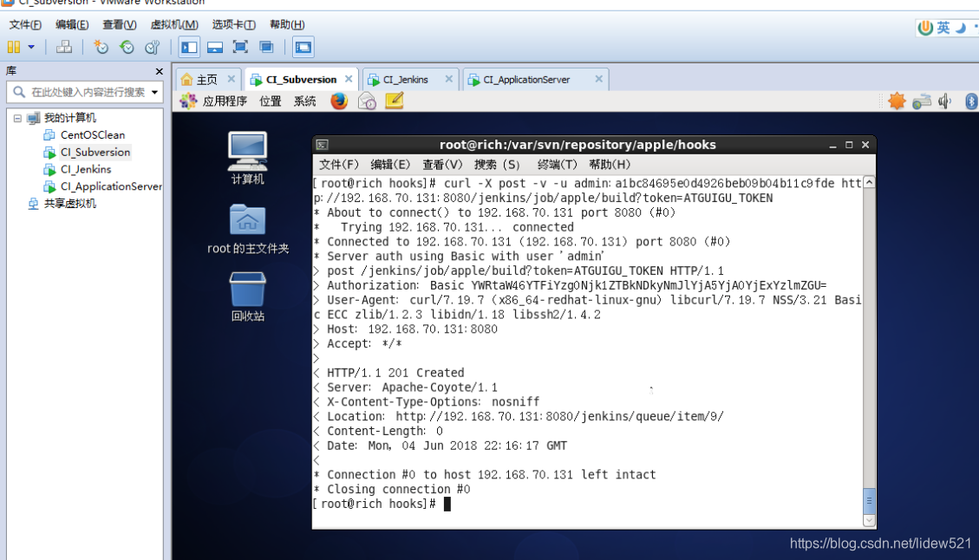
Task: Enter full screen mode icon
Action: [240, 47]
